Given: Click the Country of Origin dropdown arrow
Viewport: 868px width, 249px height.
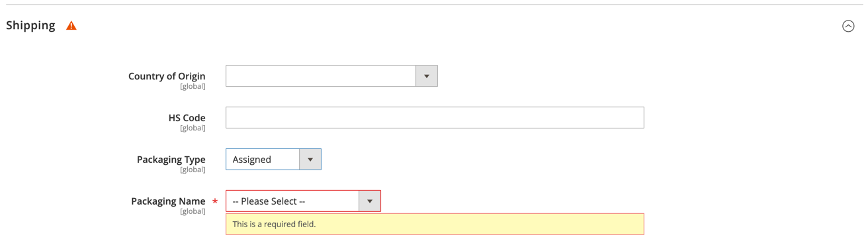Looking at the screenshot, I should 427,76.
